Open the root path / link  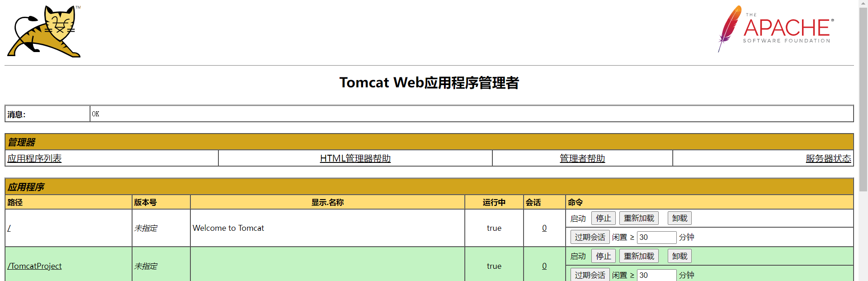tap(9, 228)
